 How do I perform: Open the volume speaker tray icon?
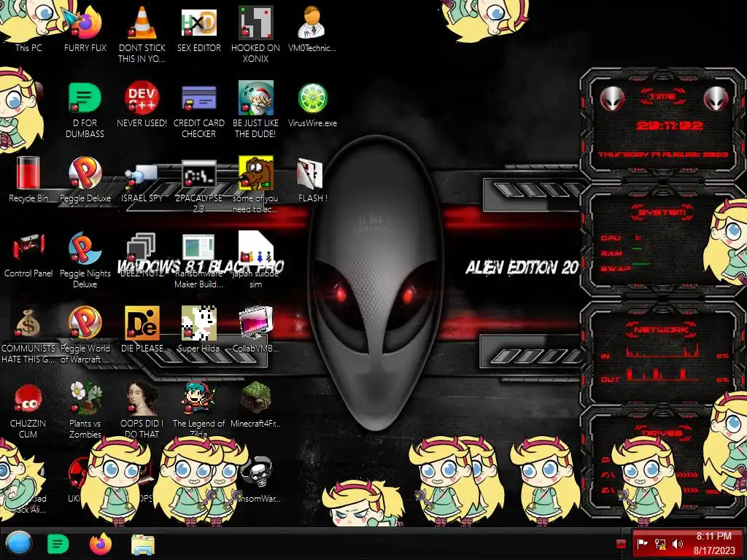pos(677,543)
